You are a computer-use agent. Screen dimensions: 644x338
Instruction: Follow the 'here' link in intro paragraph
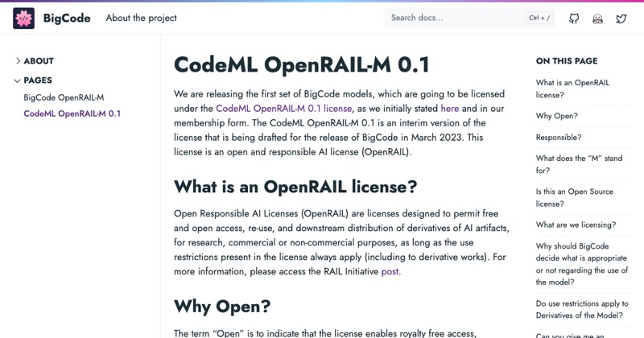(450, 109)
